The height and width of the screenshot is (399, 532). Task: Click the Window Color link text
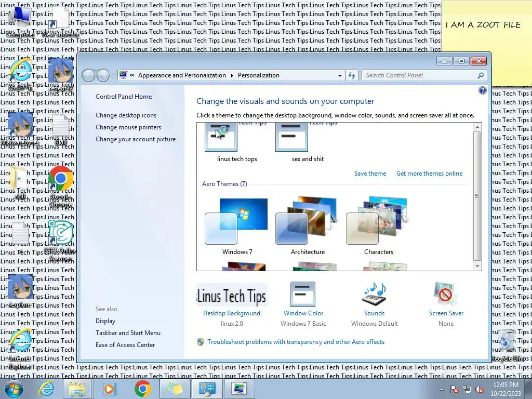[x=303, y=313]
